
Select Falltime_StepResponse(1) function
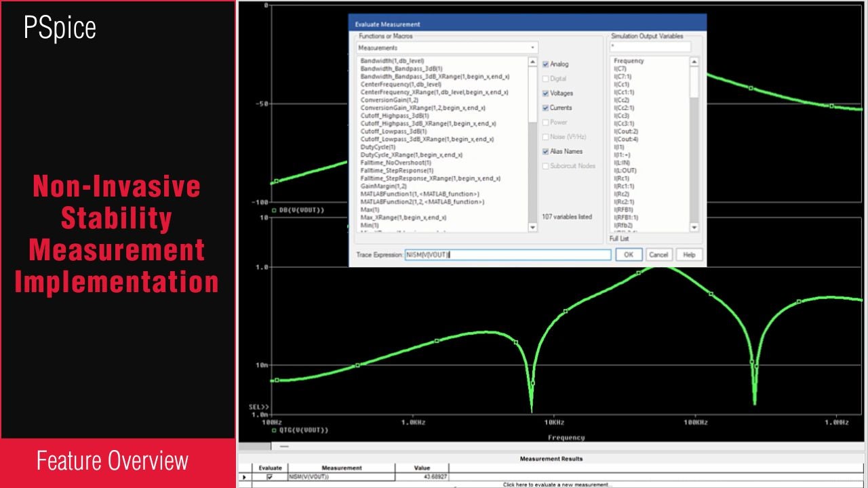pos(397,171)
